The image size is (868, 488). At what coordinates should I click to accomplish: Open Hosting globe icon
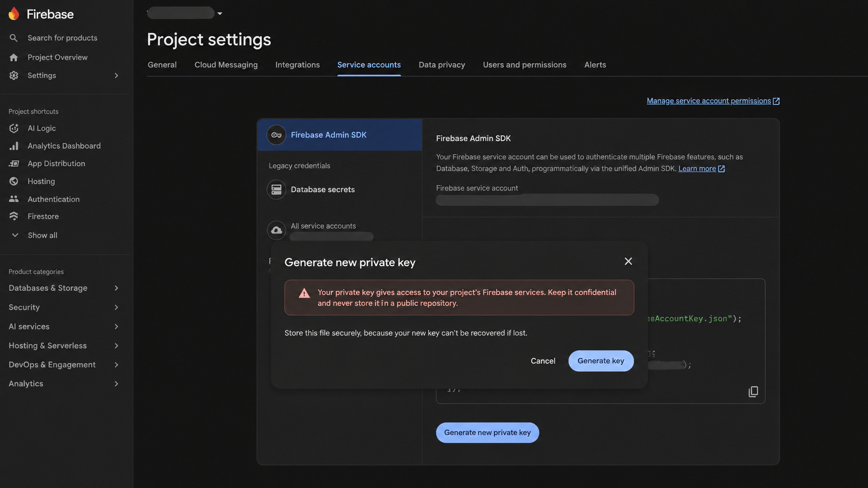click(x=13, y=181)
